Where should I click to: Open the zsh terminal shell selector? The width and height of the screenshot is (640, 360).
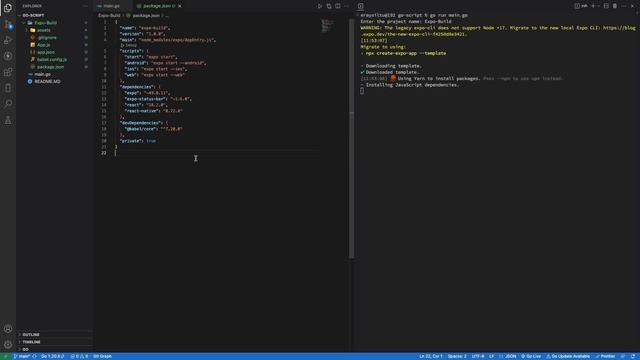click(582, 6)
